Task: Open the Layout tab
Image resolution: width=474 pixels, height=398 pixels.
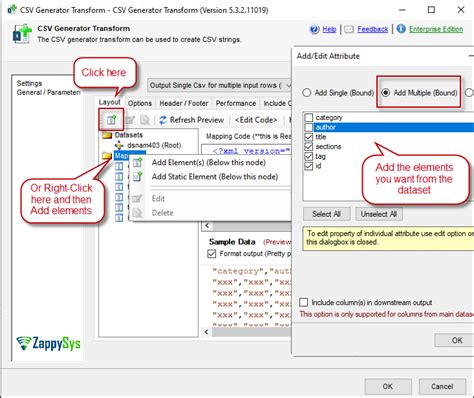Action: pyautogui.click(x=110, y=102)
